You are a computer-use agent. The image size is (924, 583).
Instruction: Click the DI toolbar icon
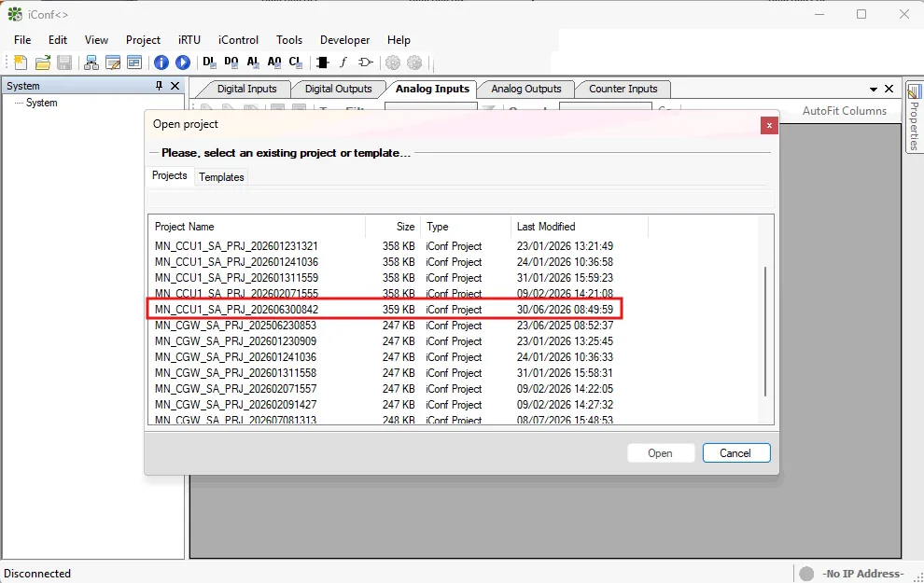point(209,62)
